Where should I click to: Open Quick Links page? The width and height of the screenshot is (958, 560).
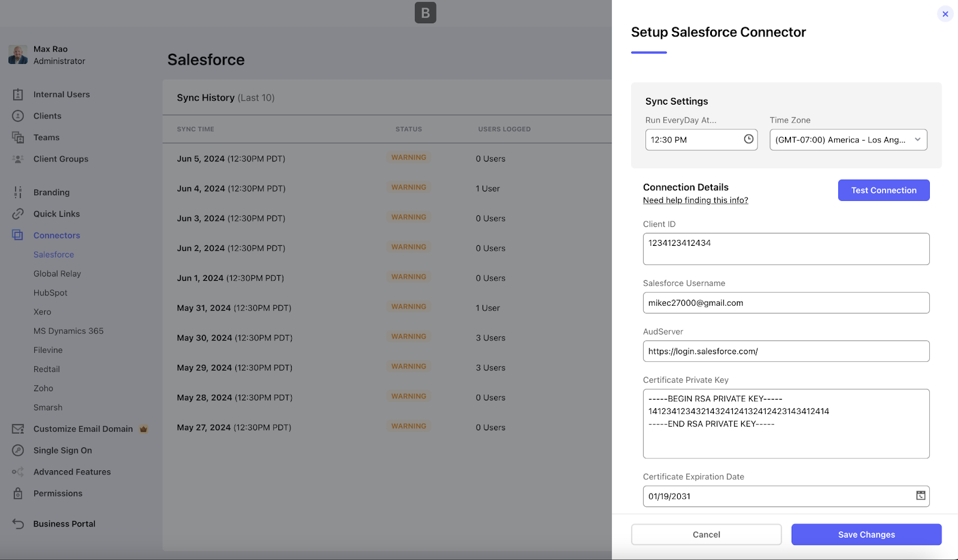click(x=57, y=214)
